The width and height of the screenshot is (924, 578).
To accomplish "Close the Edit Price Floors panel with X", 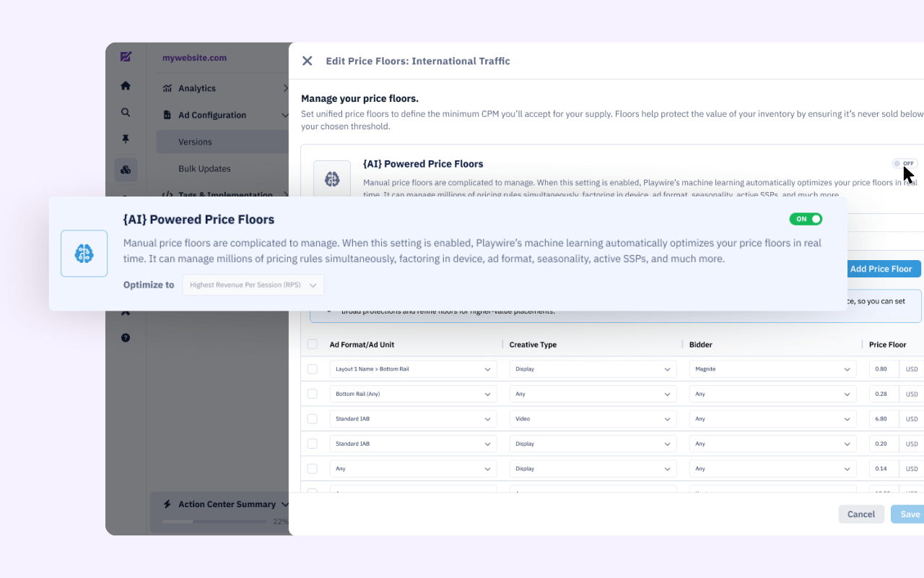I will point(307,61).
